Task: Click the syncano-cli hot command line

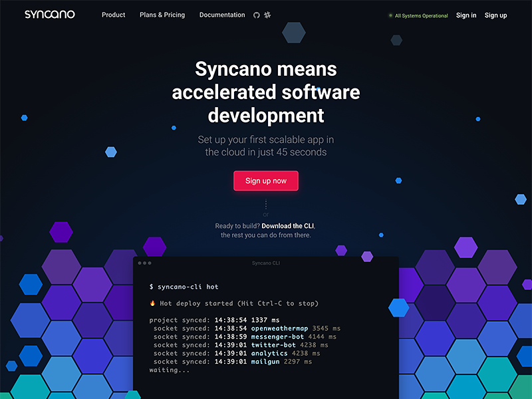Action: coord(184,287)
